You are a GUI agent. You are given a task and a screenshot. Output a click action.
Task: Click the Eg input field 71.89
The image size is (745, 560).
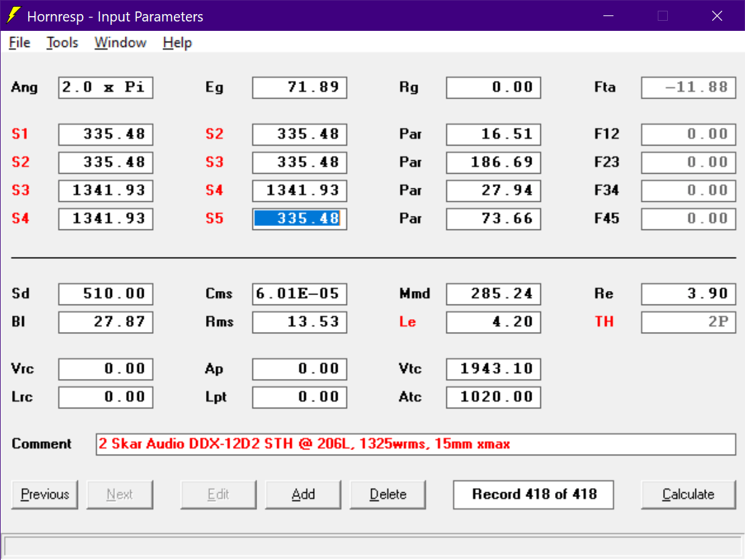299,87
